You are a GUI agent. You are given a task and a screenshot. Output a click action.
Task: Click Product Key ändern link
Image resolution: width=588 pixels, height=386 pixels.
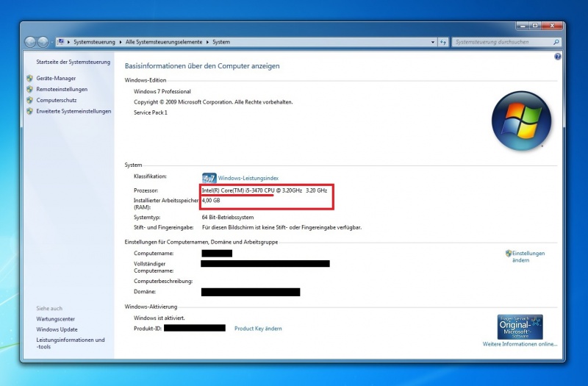coord(258,329)
